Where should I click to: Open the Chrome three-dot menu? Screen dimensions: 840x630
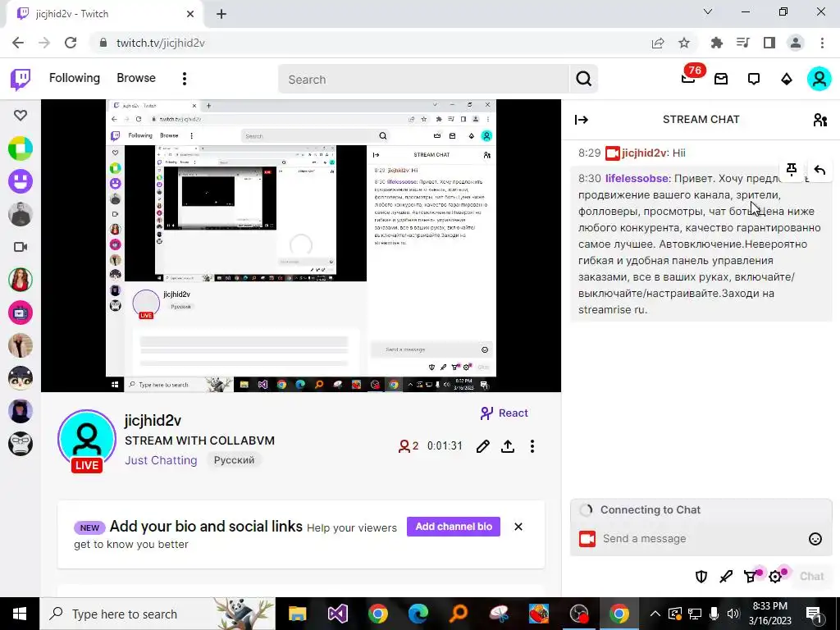(x=822, y=43)
